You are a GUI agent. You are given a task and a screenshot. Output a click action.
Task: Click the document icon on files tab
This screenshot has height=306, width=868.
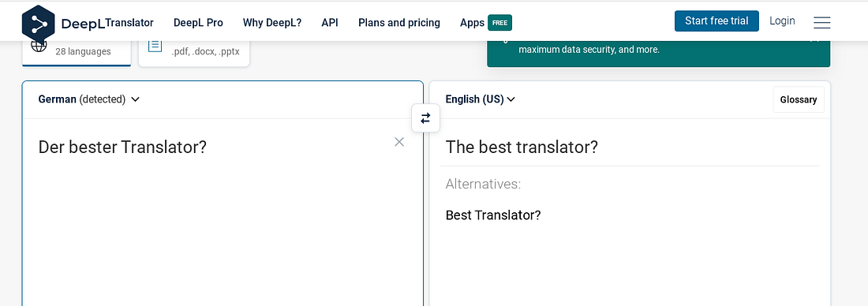coord(155,46)
